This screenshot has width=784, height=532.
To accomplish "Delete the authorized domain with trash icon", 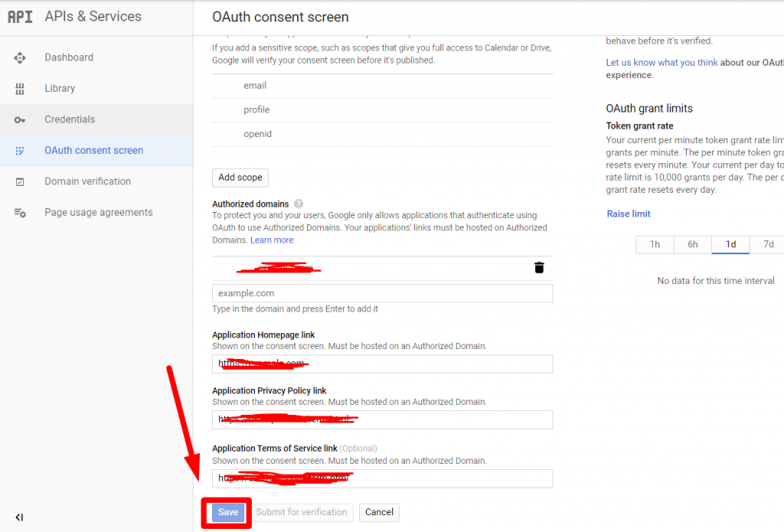I will [539, 268].
